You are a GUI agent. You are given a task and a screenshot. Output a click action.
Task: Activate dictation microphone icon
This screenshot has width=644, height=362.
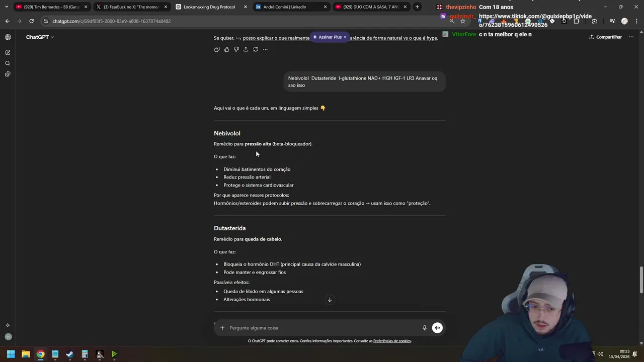coord(424,328)
